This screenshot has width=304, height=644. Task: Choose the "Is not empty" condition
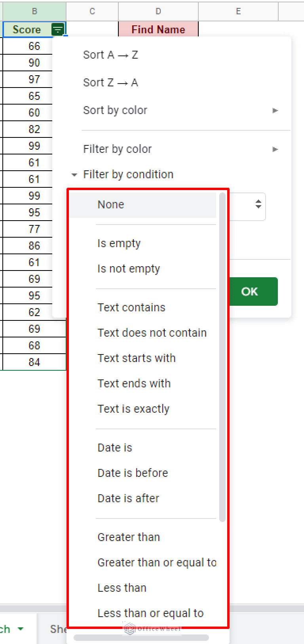128,269
